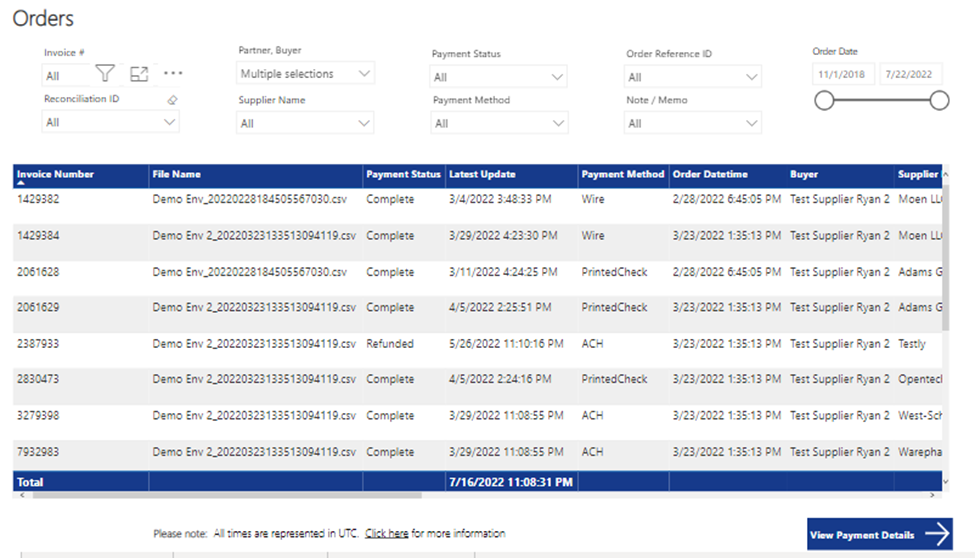Click the Order Date start field 11/1/2018
This screenshot has height=558, width=975.
(845, 75)
